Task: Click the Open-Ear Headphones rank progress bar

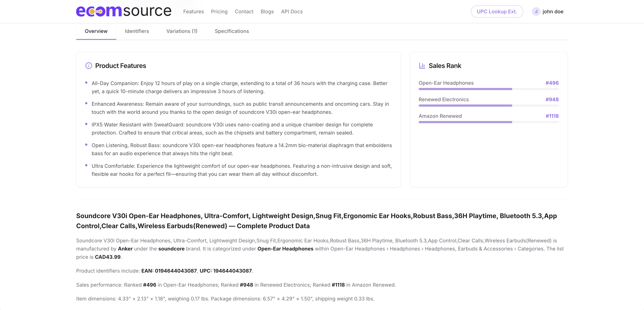Action: 489,89
